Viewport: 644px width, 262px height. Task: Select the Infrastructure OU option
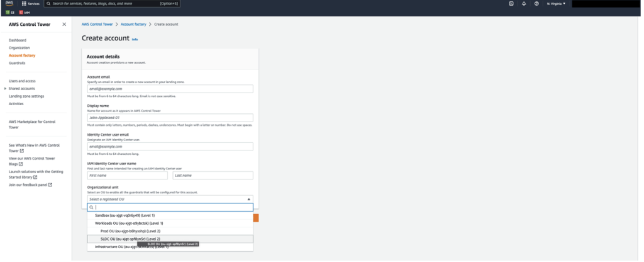coord(170,247)
